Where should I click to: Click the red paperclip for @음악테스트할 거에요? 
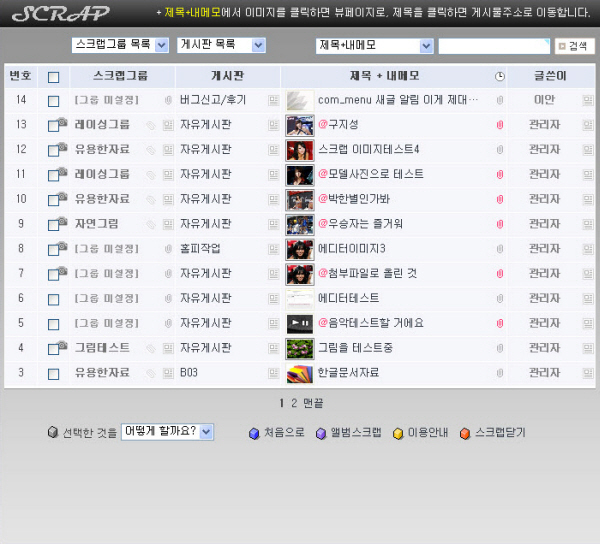pyautogui.click(x=500, y=323)
